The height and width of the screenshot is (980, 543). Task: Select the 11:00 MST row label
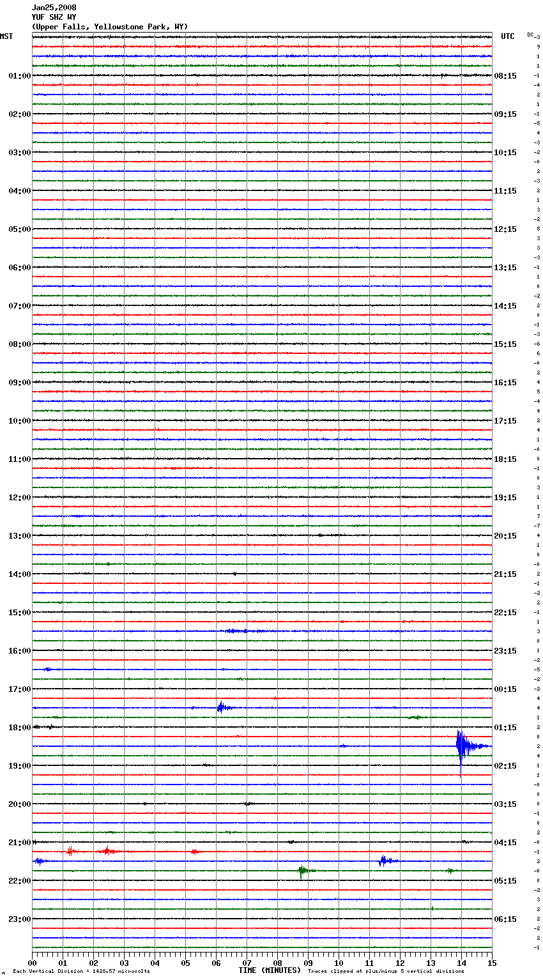20,459
